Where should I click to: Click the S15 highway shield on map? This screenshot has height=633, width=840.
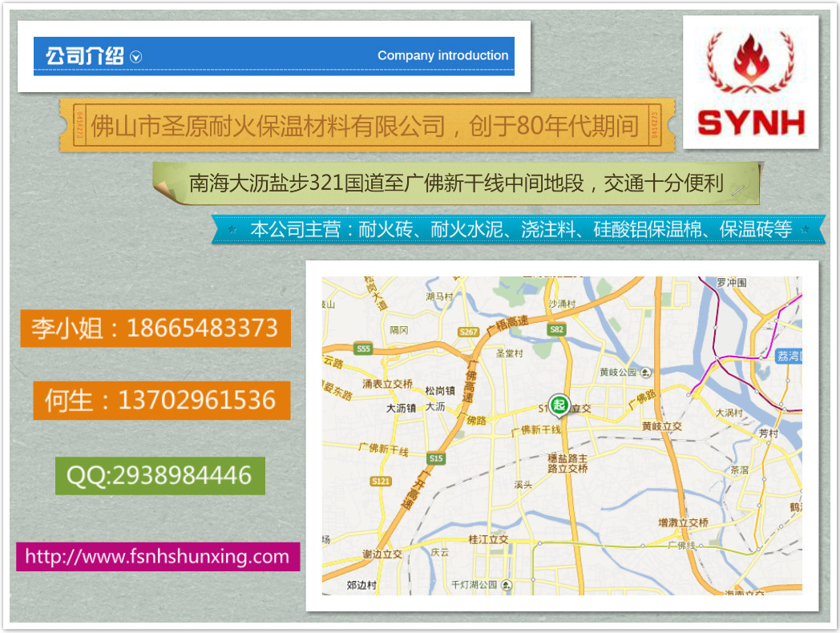[x=435, y=458]
